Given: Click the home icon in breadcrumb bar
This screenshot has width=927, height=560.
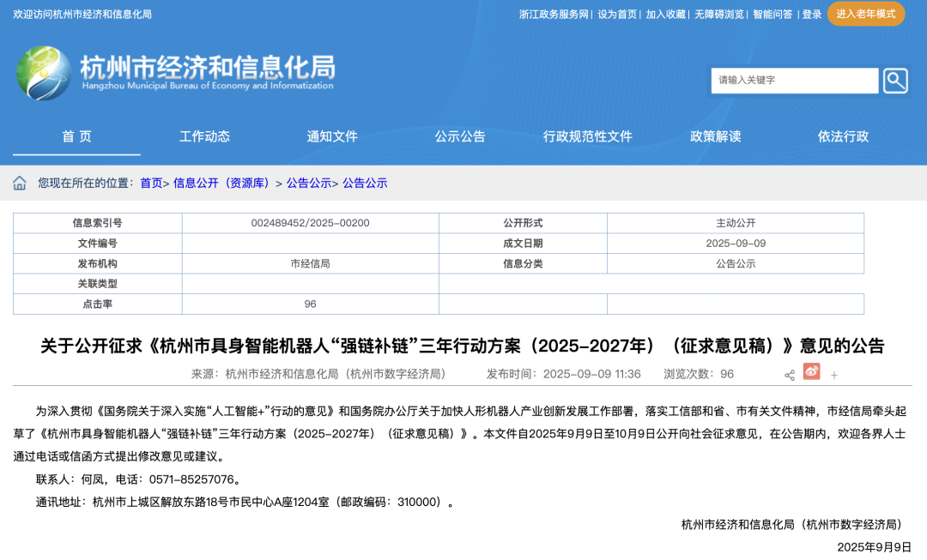Looking at the screenshot, I should tap(20, 184).
